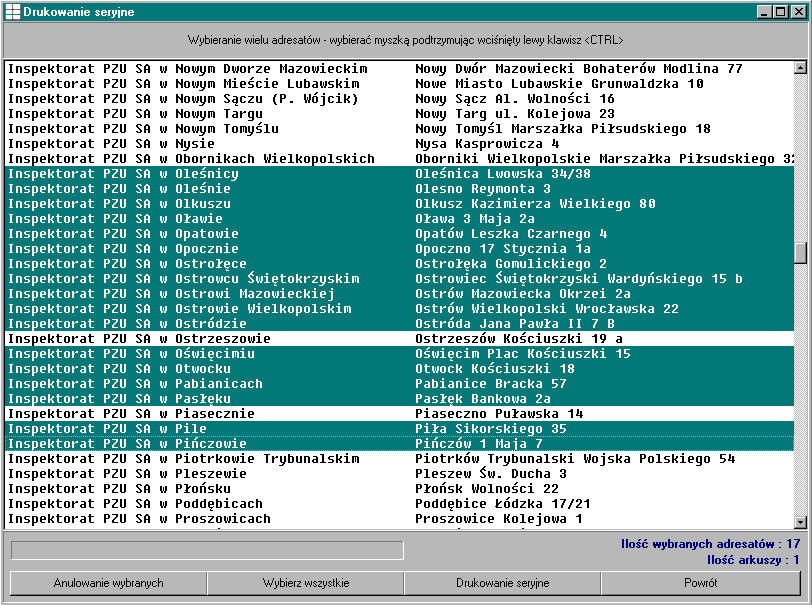
Task: Click address Piaseczno Puławska 14
Action: tap(499, 414)
